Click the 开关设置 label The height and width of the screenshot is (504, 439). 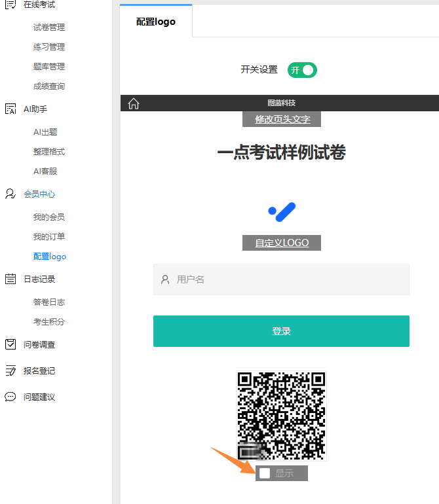(259, 69)
